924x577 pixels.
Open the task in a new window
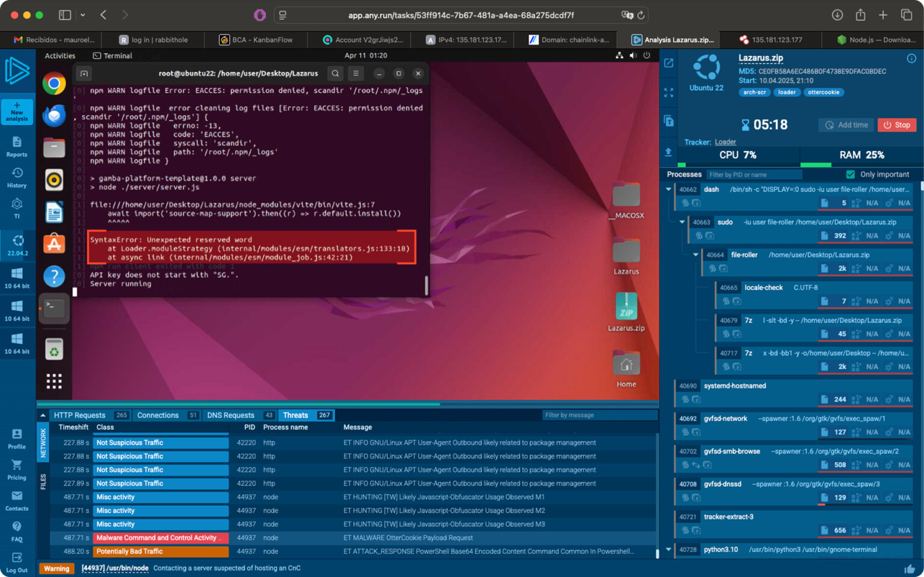pyautogui.click(x=668, y=63)
